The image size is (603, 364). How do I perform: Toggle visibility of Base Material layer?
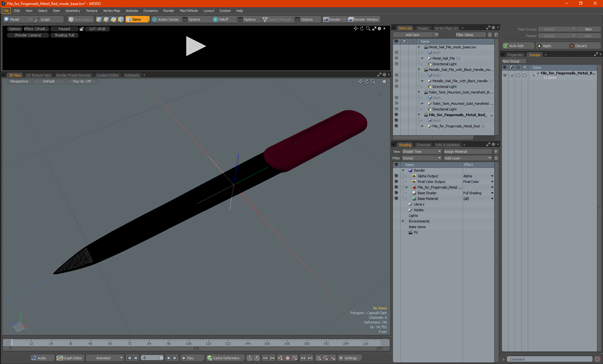click(x=396, y=199)
